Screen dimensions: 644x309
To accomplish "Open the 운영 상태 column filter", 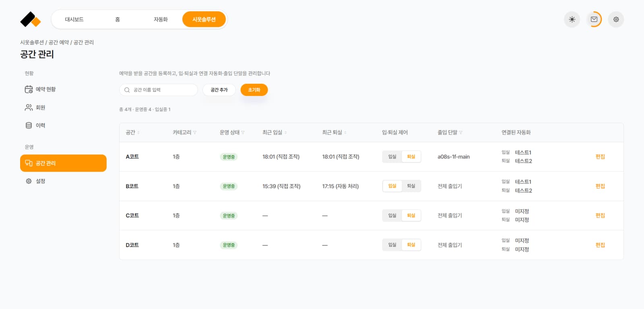I will tap(243, 133).
